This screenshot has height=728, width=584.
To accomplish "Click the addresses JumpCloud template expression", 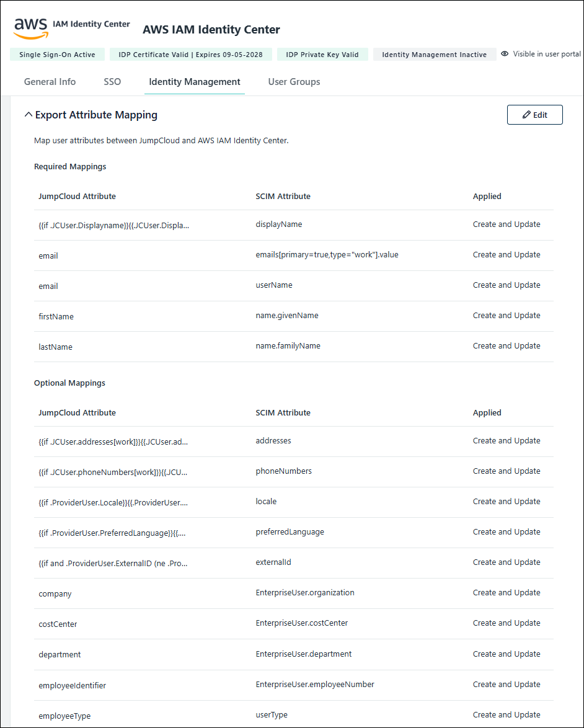I will pyautogui.click(x=113, y=442).
